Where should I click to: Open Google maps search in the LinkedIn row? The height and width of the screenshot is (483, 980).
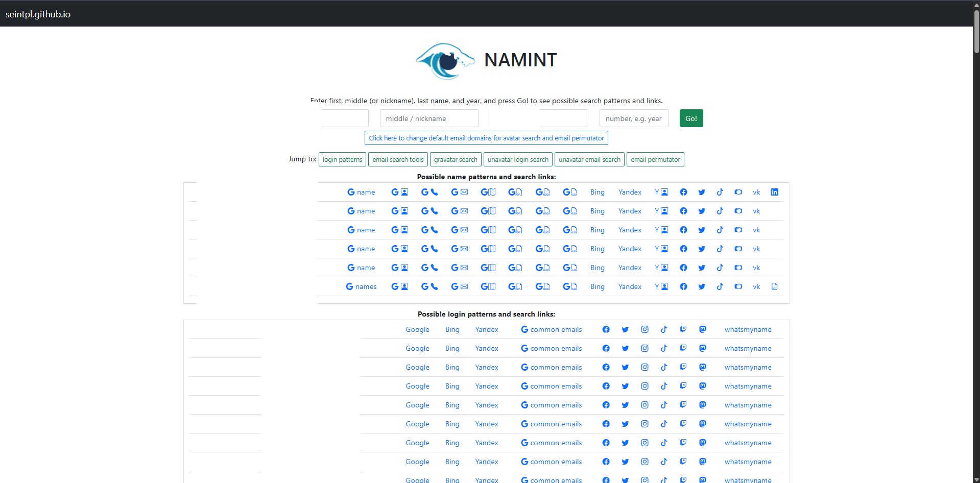click(x=488, y=192)
